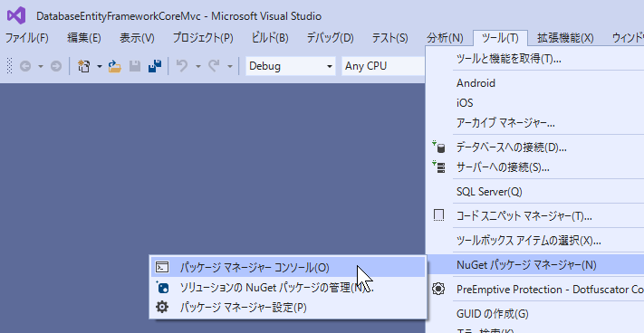
Task: Open the 編集(E) menu
Action: pyautogui.click(x=84, y=38)
